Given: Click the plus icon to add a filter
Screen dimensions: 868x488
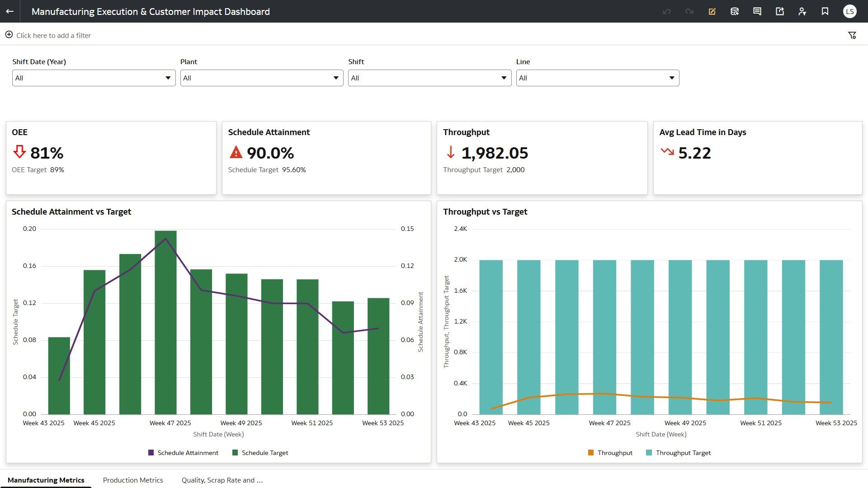Looking at the screenshot, I should click(9, 35).
